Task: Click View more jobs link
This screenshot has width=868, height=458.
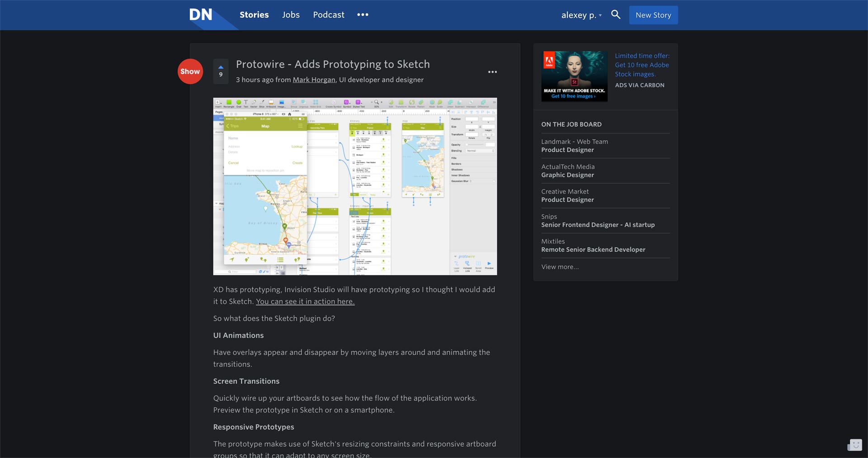Action: 560,267
